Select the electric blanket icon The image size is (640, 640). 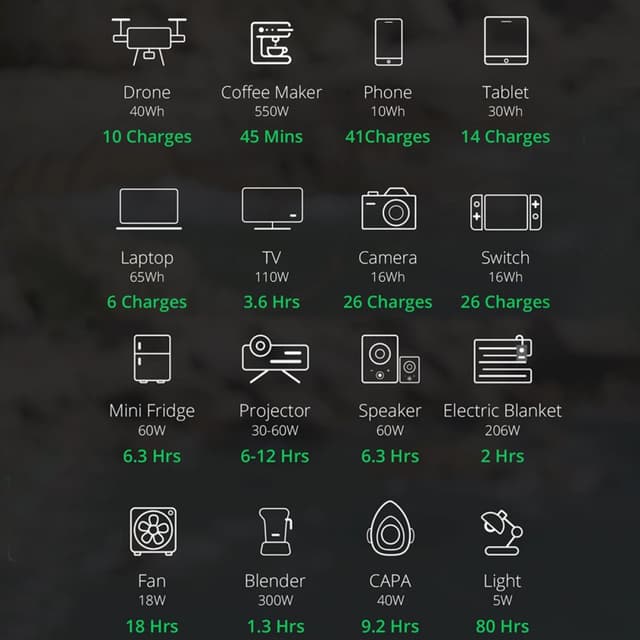click(x=503, y=359)
